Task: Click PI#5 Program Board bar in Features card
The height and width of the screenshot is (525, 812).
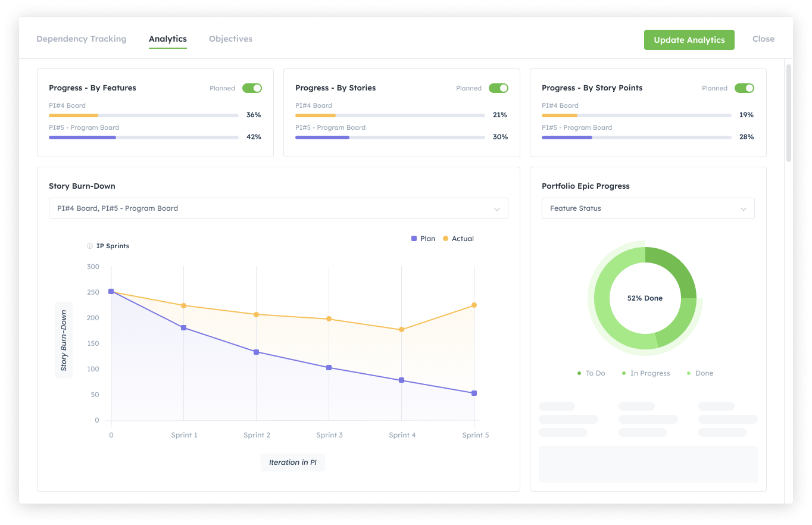Action: tap(143, 137)
